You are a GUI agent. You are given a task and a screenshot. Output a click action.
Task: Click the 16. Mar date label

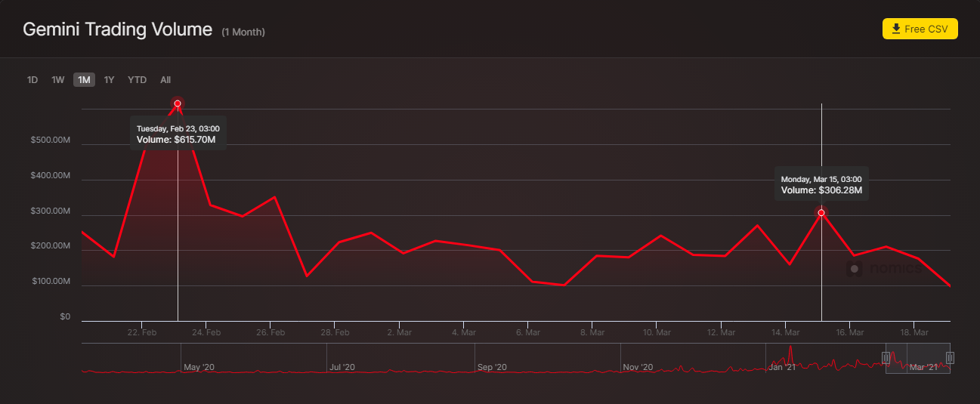click(850, 332)
